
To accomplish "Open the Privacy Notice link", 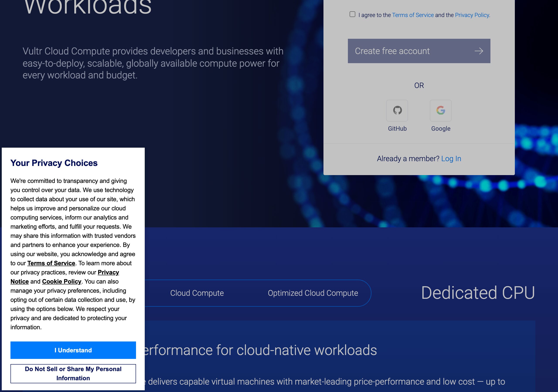I will pos(108,272).
